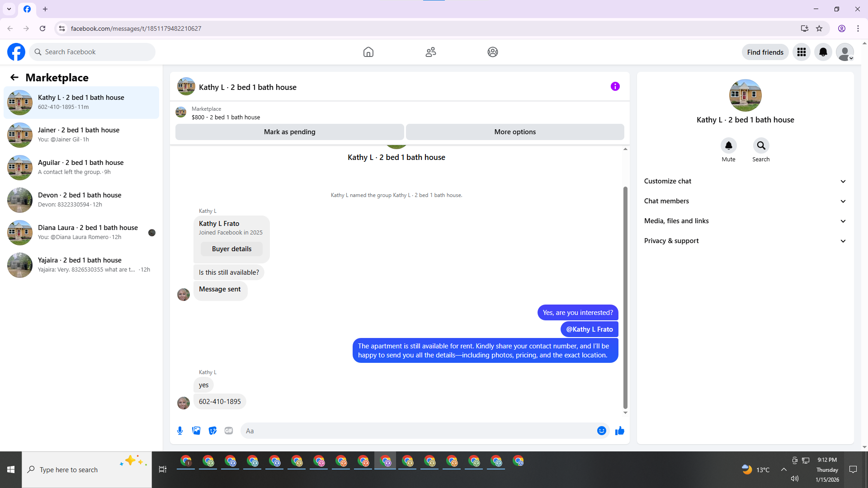Open the sticker picker icon
The width and height of the screenshot is (868, 488).
coord(212,431)
